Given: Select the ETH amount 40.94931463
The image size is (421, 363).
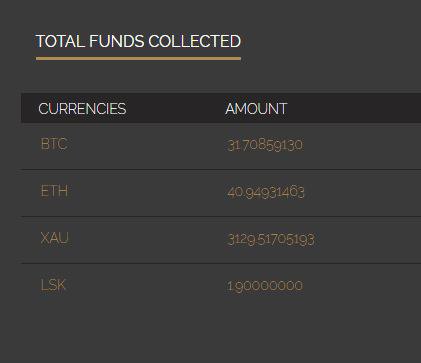Looking at the screenshot, I should 266,193.
